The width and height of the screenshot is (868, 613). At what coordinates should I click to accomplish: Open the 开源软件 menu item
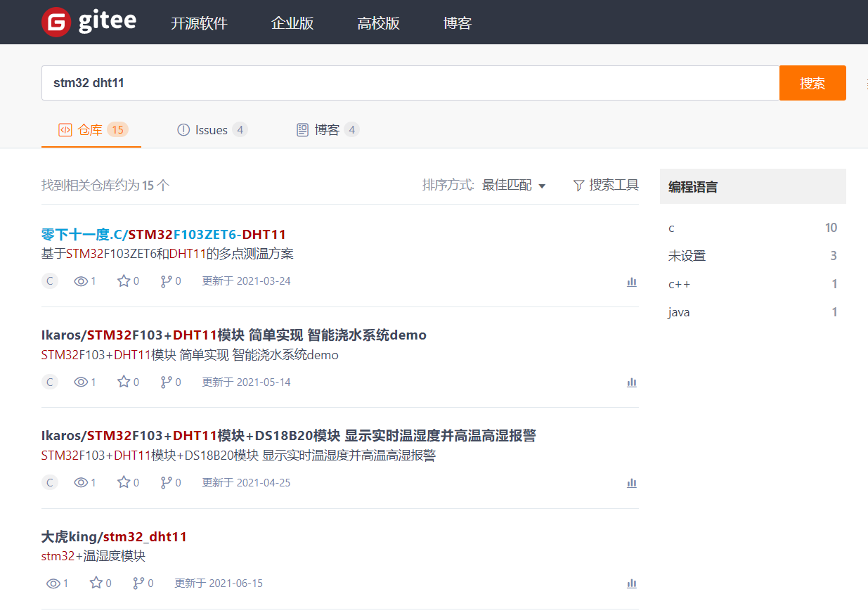[x=200, y=23]
